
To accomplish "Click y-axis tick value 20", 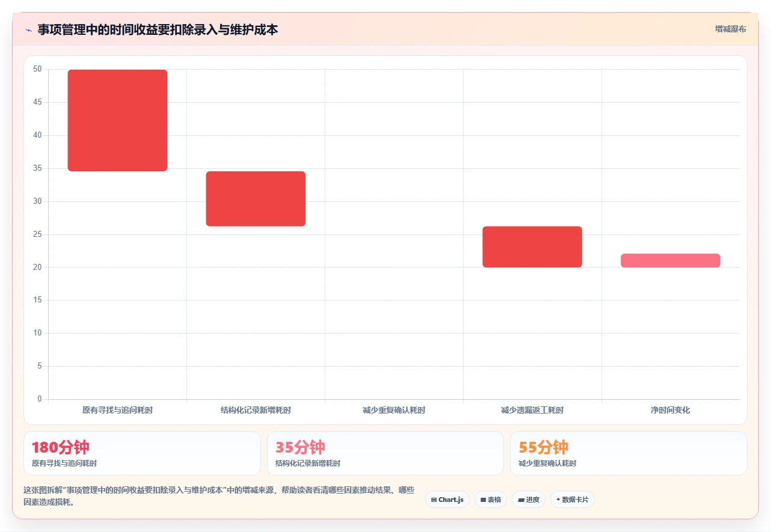I will (x=37, y=267).
